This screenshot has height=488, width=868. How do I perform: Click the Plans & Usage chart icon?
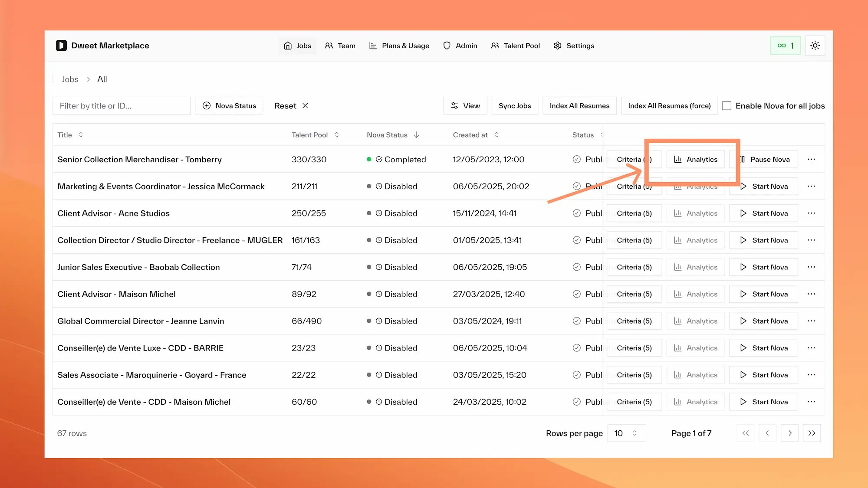[372, 46]
